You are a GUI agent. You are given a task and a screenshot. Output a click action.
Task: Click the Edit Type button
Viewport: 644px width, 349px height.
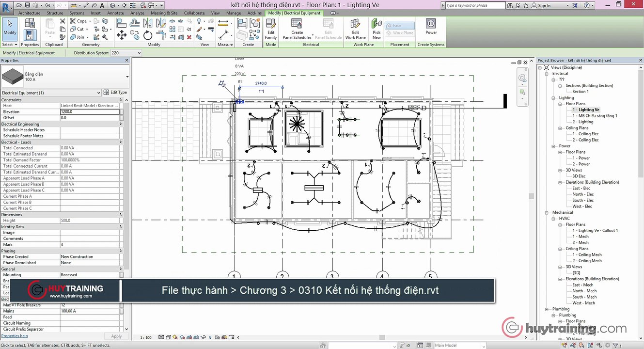[115, 93]
